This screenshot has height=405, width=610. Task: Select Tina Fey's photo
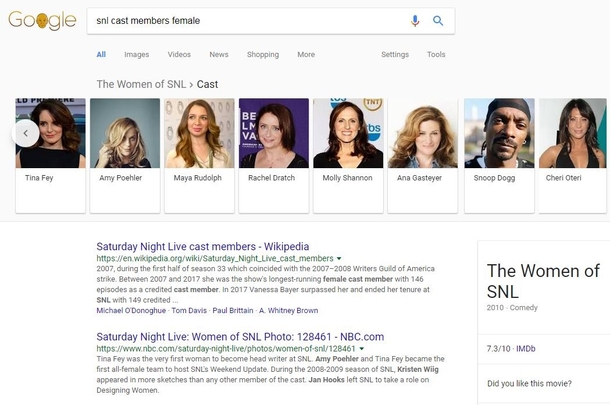click(51, 133)
